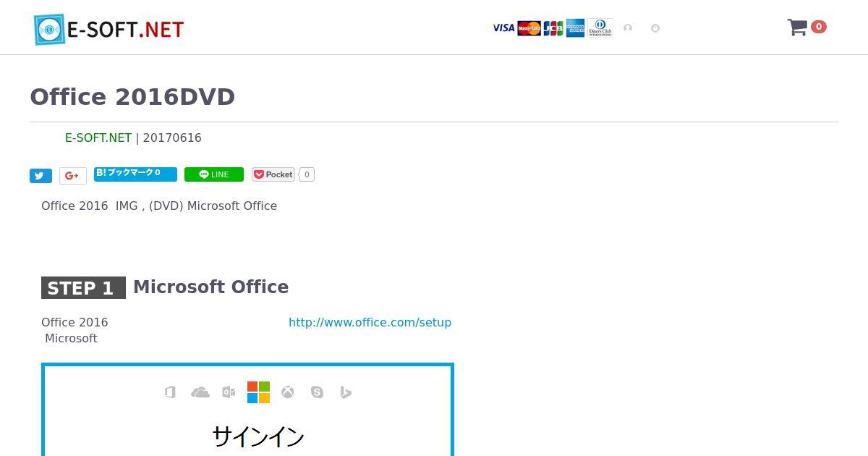Click the Skype icon in the sign-in image
Viewport: 868px width, 456px height.
(x=317, y=392)
